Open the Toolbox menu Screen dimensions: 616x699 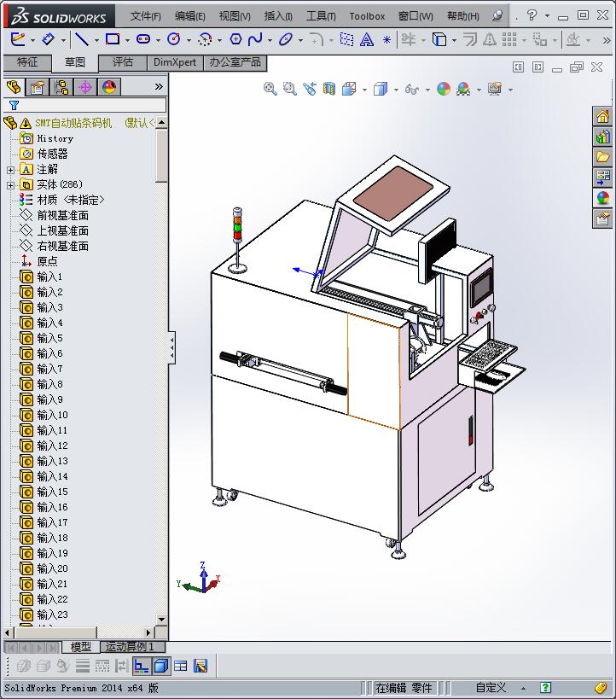click(367, 16)
